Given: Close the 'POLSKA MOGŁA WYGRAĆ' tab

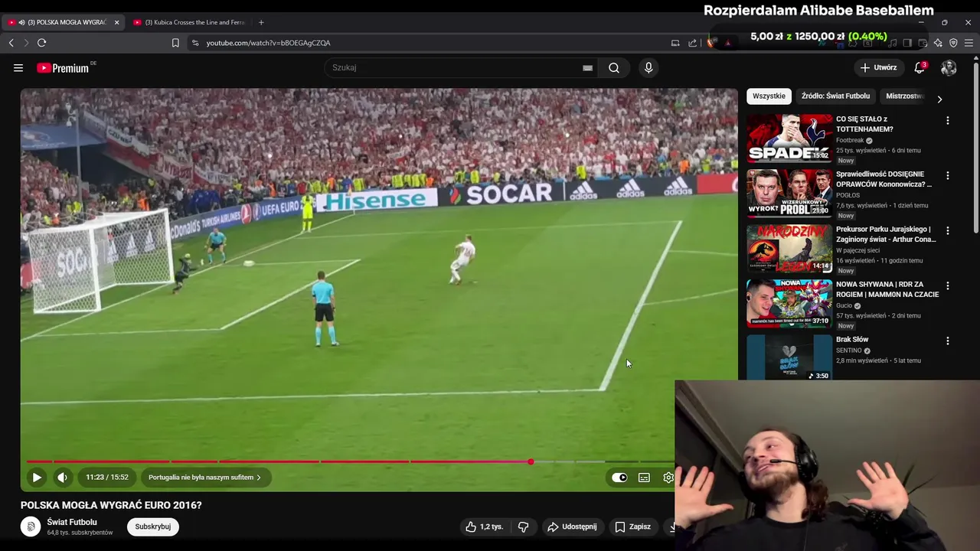Looking at the screenshot, I should point(116,22).
